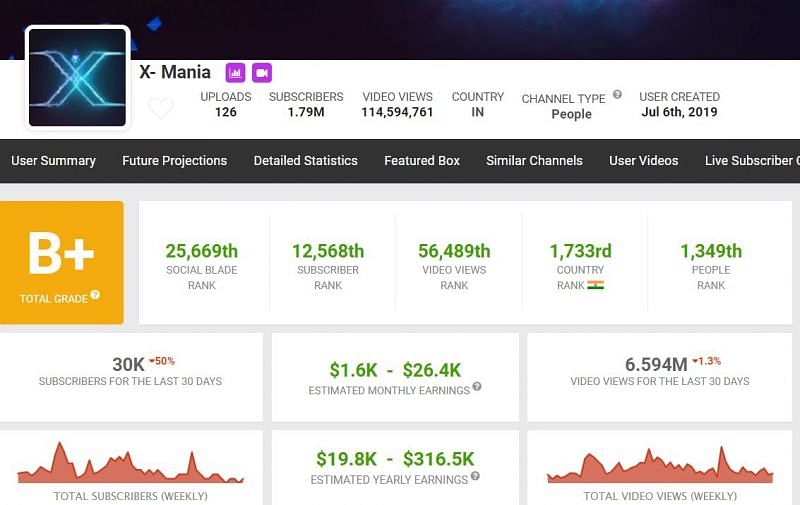Click the purple video camera icon
The image size is (800, 505).
click(262, 73)
